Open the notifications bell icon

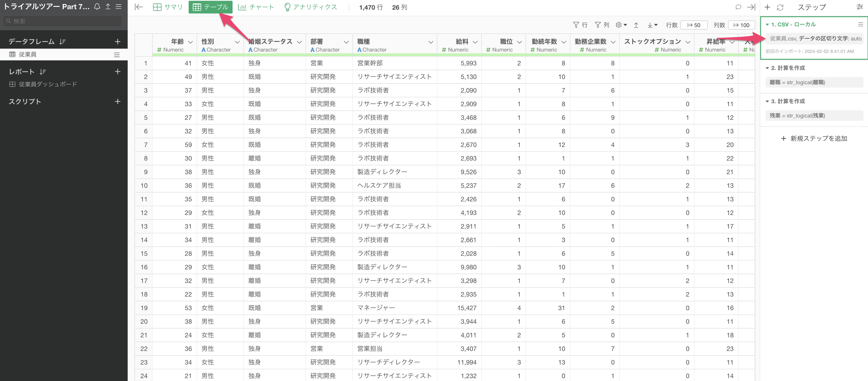(97, 6)
